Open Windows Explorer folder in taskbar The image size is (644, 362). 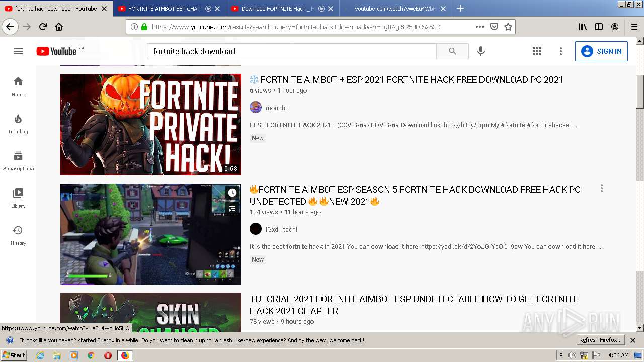57,355
